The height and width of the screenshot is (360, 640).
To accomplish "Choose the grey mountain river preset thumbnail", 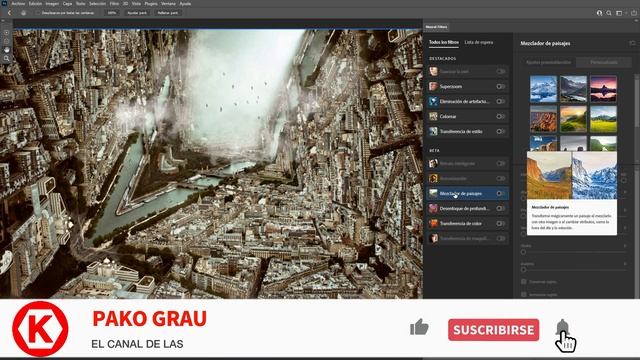I will pyautogui.click(x=573, y=89).
